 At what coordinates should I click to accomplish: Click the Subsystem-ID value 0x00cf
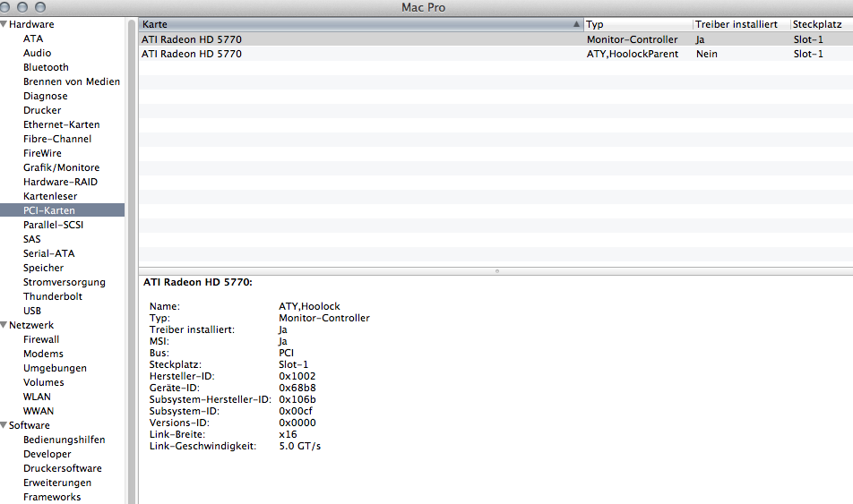pos(296,411)
